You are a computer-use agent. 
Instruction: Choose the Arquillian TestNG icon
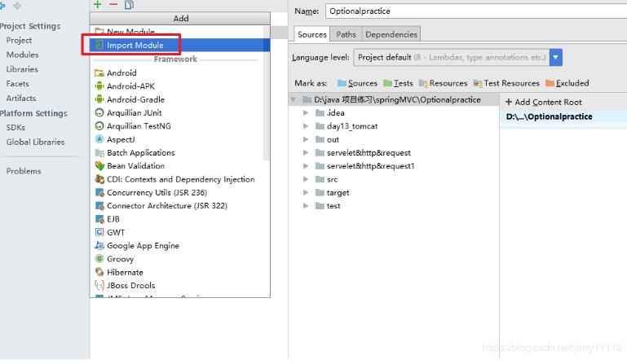point(99,126)
